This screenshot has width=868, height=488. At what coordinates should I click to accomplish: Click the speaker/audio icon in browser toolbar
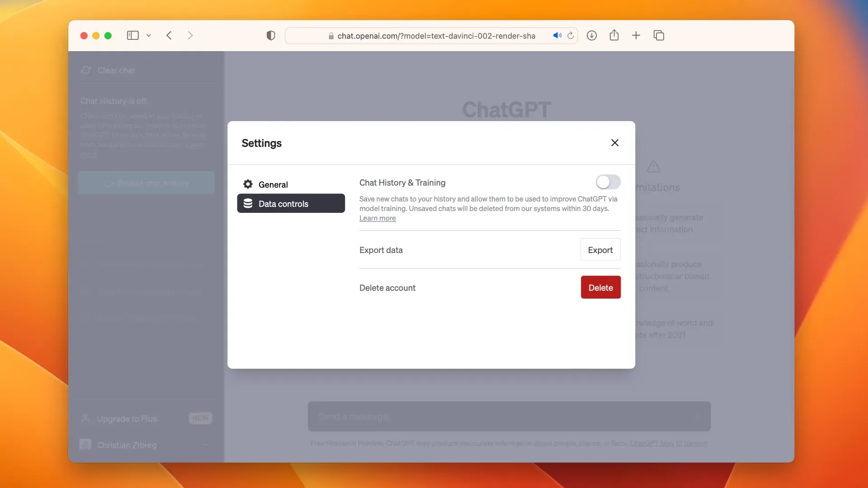[x=557, y=35]
